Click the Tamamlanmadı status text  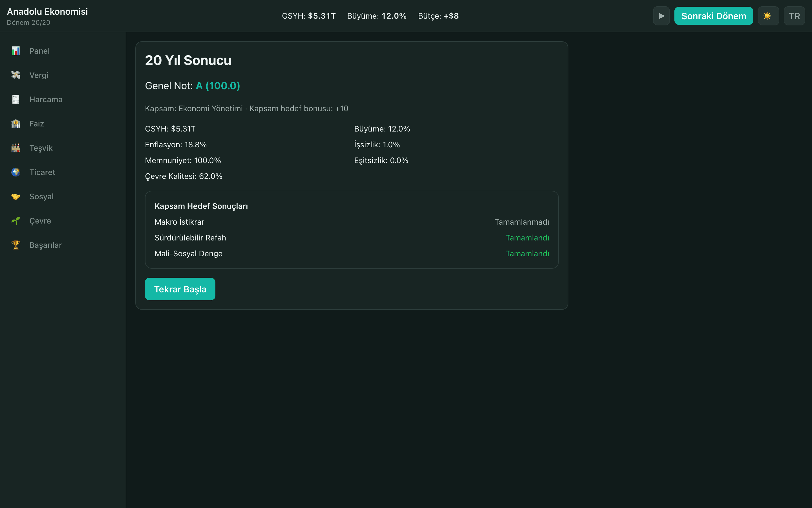522,222
